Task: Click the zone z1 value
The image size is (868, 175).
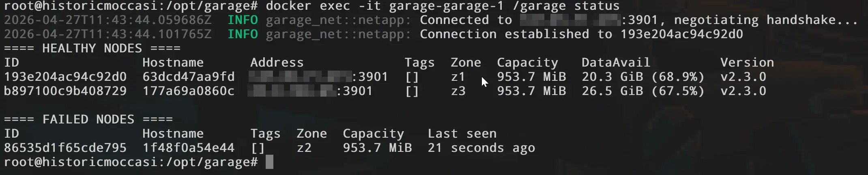Action: click(x=458, y=77)
